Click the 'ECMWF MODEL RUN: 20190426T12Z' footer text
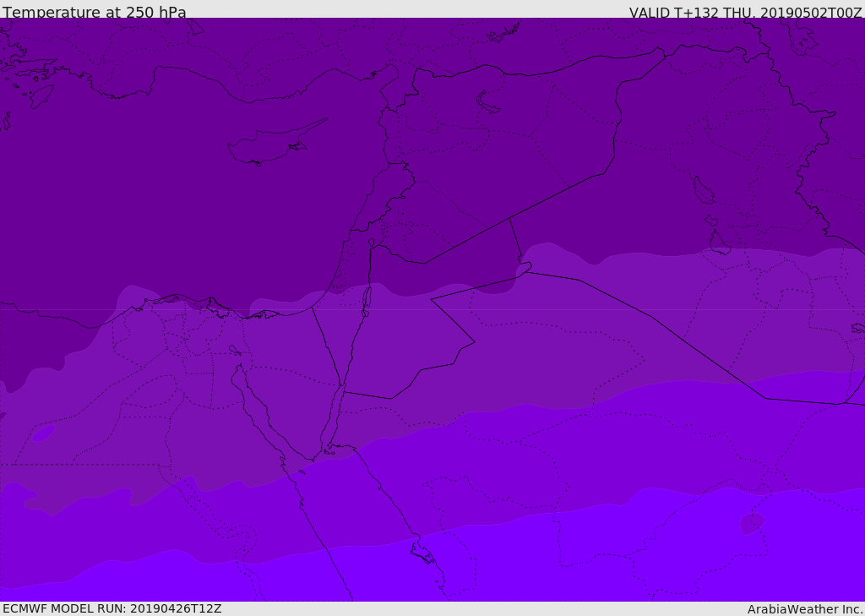The width and height of the screenshot is (865, 616). pyautogui.click(x=112, y=608)
